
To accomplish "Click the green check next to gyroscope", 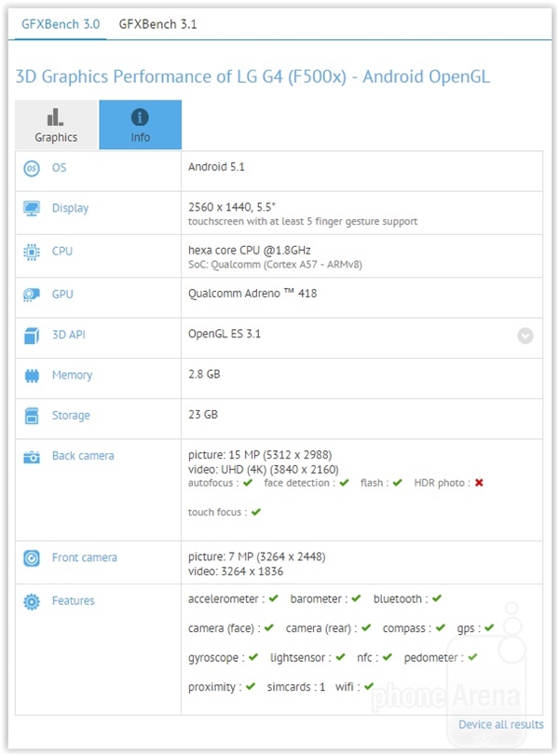I will 253,656.
